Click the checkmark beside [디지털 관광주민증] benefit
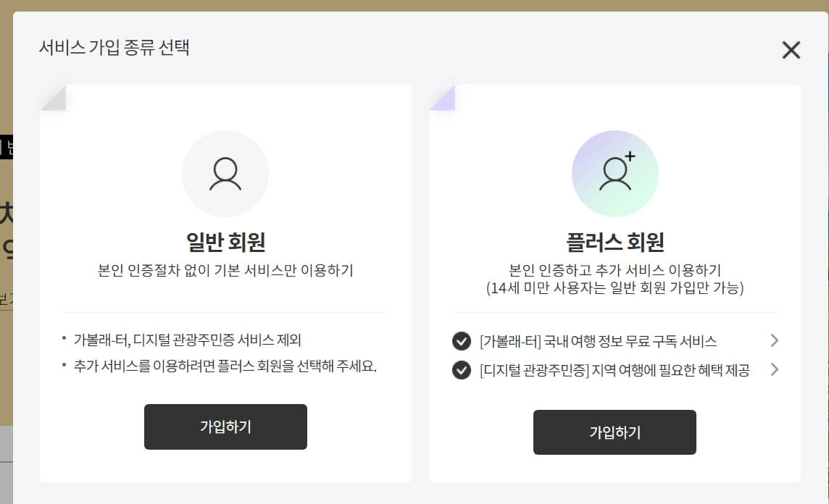This screenshot has width=829, height=504. 462,369
